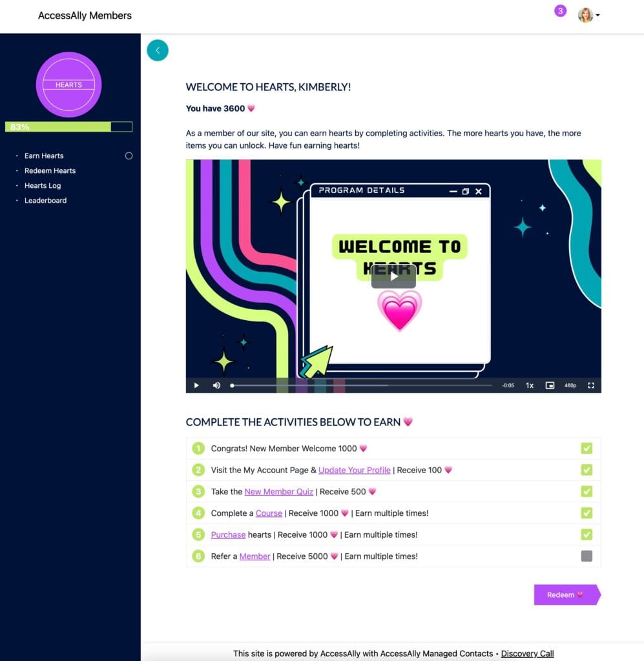Viewport: 644px width, 661px height.
Task: Click the Redeem hearts button
Action: [x=565, y=595]
